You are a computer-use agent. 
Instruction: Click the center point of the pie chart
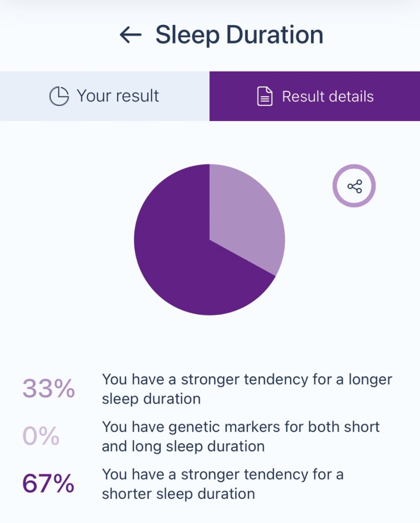click(x=209, y=239)
